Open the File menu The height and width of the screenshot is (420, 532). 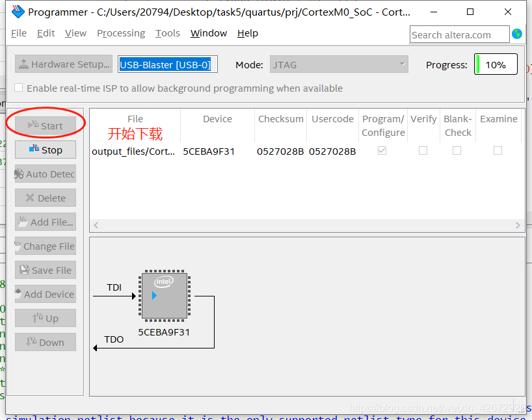[19, 33]
